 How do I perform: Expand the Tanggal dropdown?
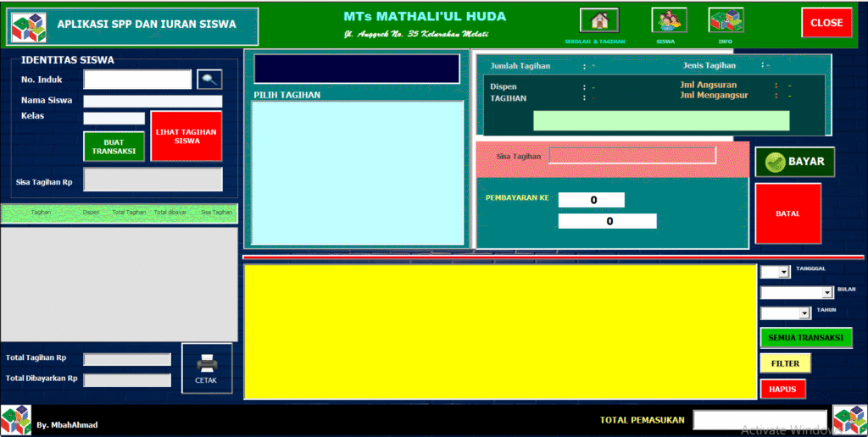point(784,272)
